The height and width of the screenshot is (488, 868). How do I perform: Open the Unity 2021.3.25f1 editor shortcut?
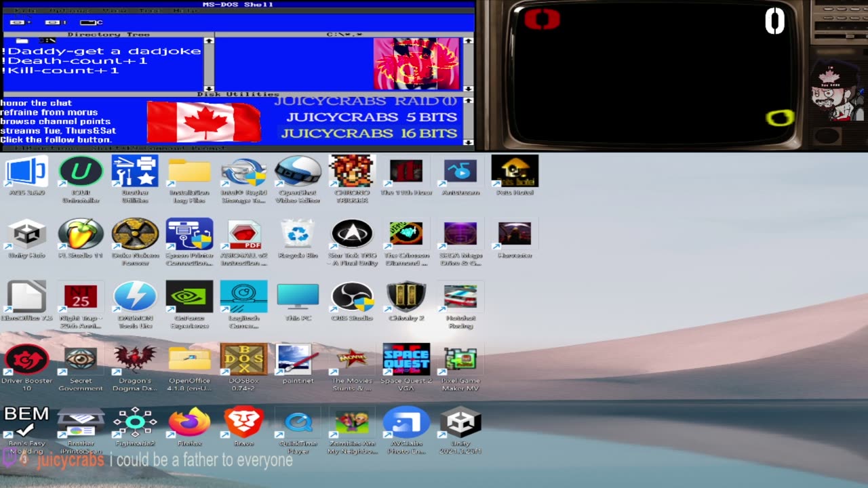click(460, 430)
